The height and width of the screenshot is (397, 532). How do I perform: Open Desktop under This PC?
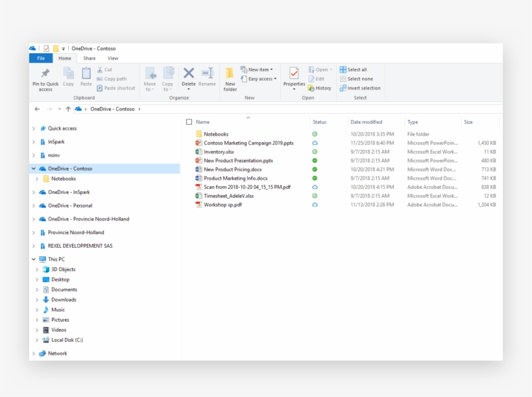[60, 280]
